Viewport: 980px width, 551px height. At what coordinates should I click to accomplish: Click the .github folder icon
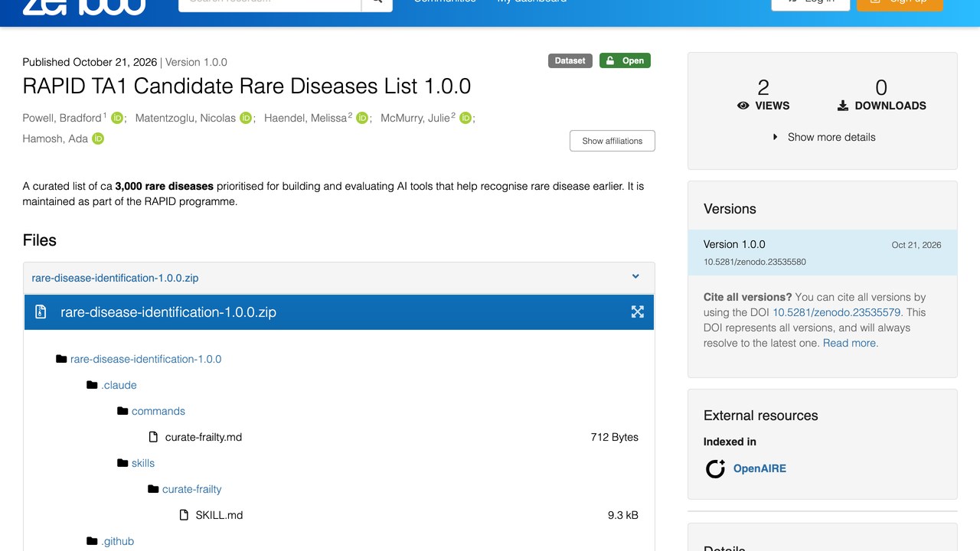click(92, 541)
